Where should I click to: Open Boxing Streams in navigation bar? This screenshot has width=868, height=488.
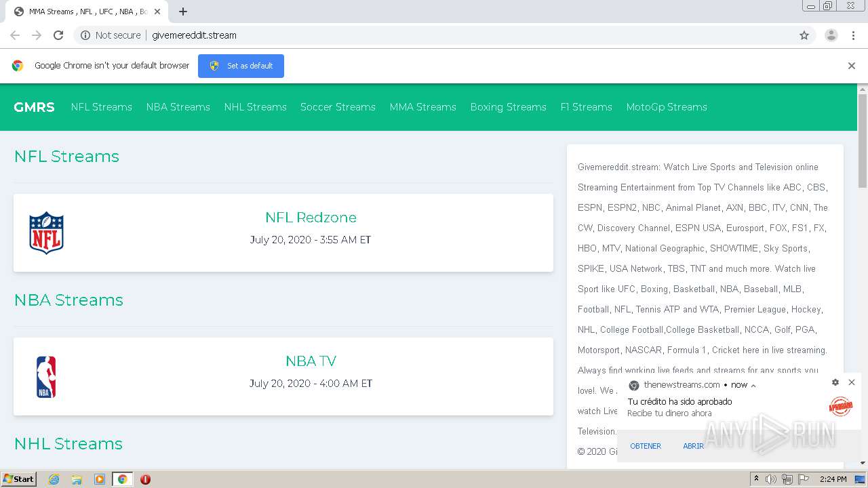pos(509,107)
